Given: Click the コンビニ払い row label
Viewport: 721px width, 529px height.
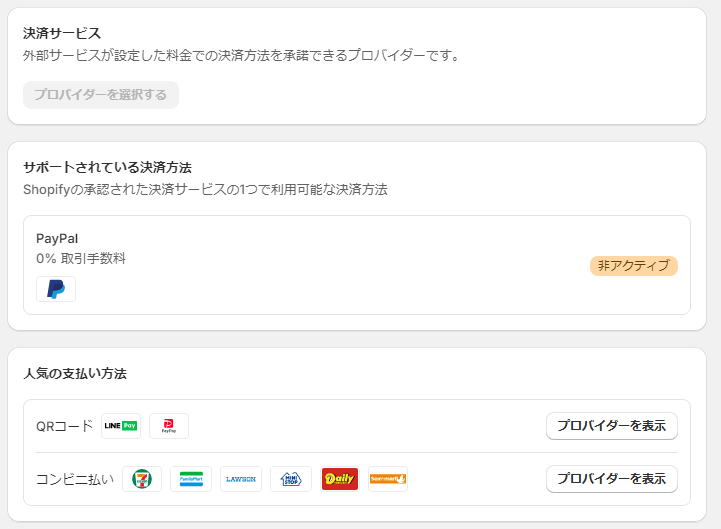Looking at the screenshot, I should [75, 479].
